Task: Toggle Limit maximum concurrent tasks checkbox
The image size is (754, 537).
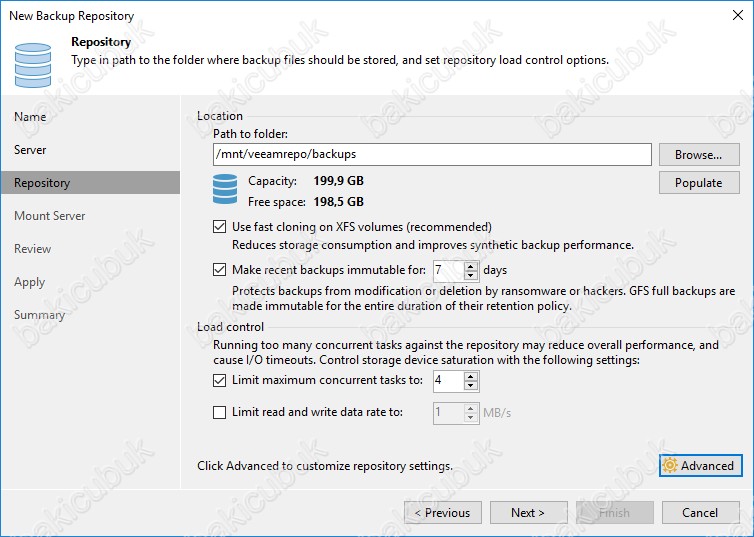Action: click(219, 380)
